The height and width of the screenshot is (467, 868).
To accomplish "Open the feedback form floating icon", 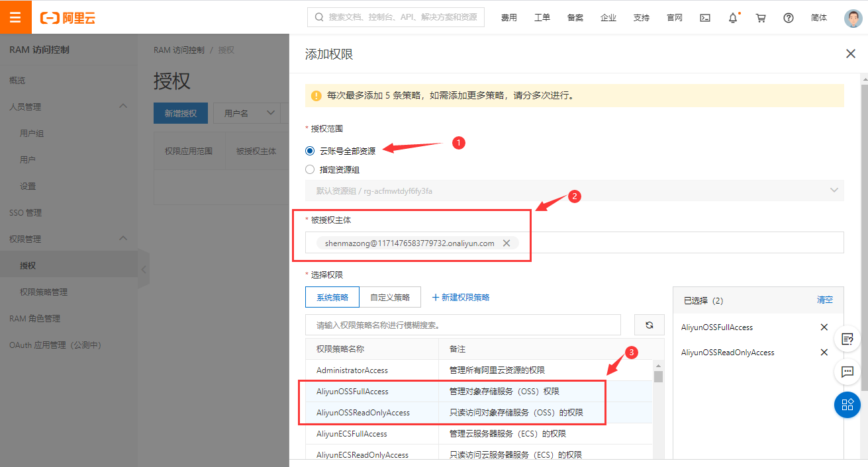I will click(847, 338).
